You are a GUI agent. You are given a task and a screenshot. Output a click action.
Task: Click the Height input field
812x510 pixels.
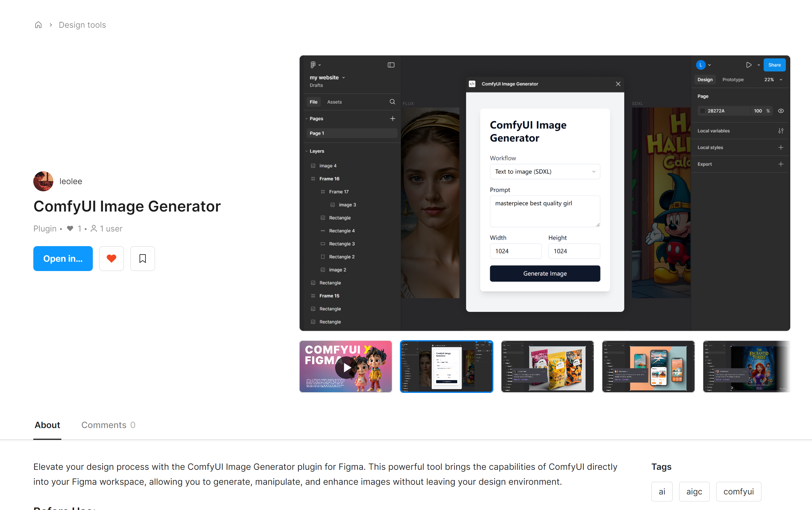tap(574, 251)
